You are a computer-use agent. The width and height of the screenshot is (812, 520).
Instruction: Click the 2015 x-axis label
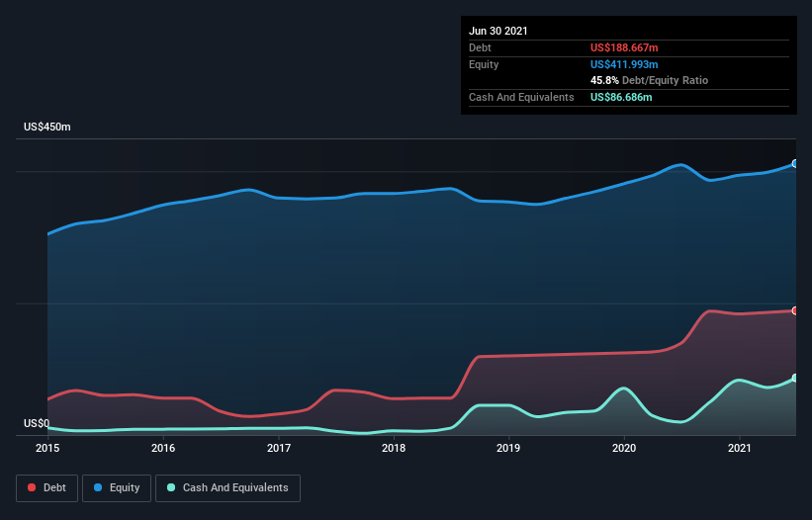(47, 448)
